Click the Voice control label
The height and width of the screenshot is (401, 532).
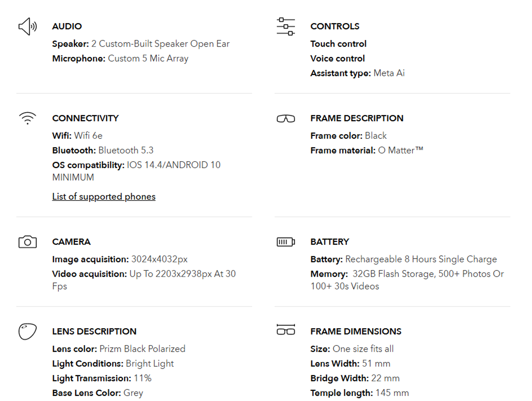pyautogui.click(x=337, y=58)
